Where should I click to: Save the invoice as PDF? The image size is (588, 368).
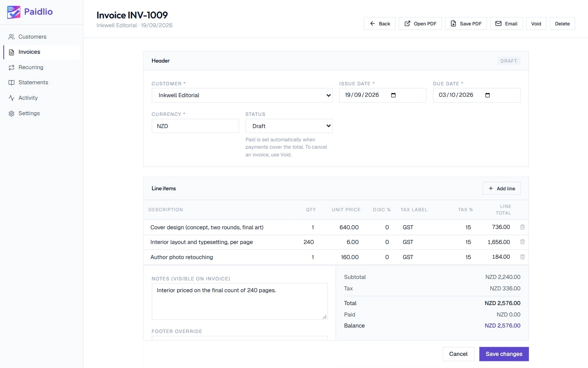pos(466,24)
